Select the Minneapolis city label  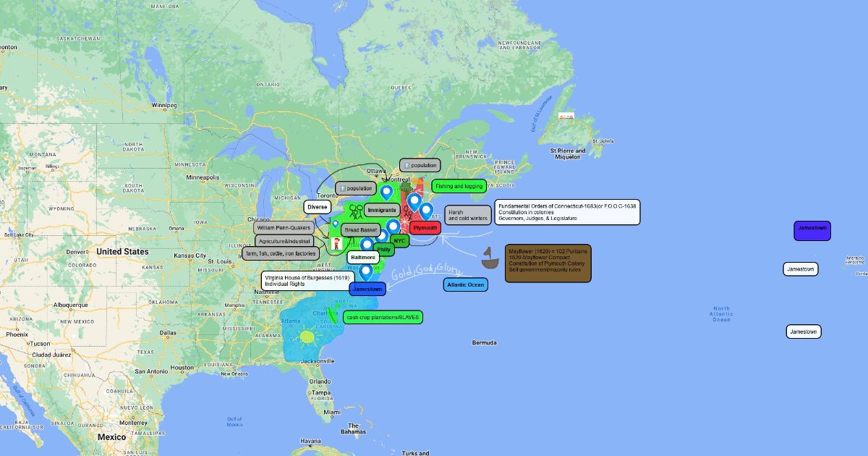[203, 177]
